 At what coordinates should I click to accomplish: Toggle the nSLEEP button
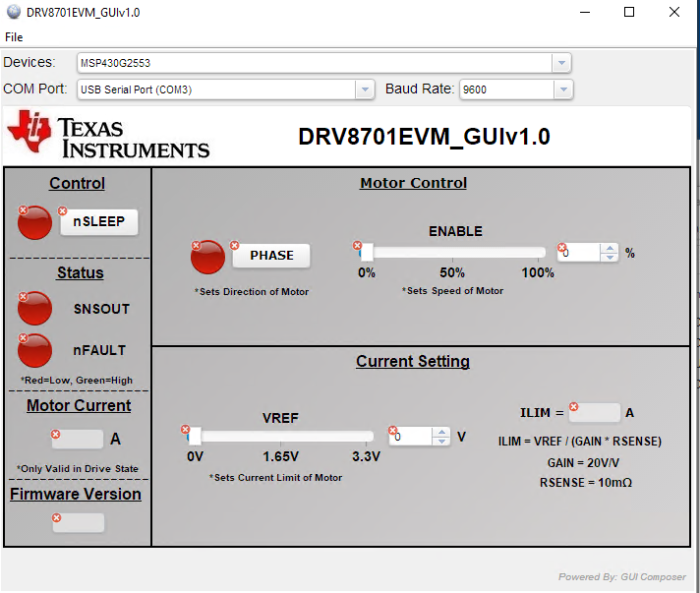point(99,222)
